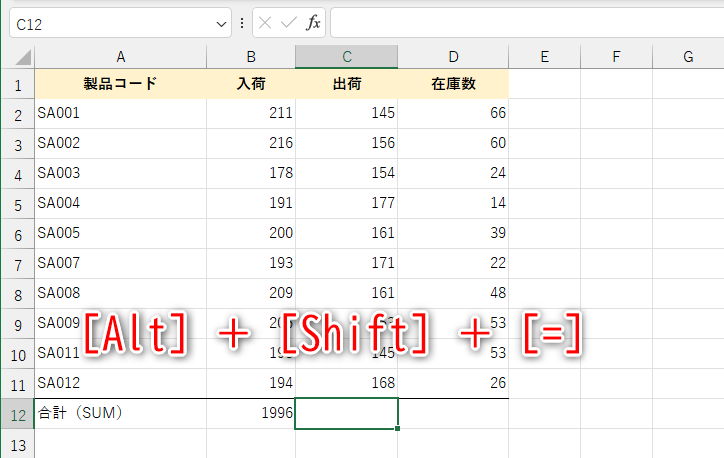Select cell containing SA004

121,204
